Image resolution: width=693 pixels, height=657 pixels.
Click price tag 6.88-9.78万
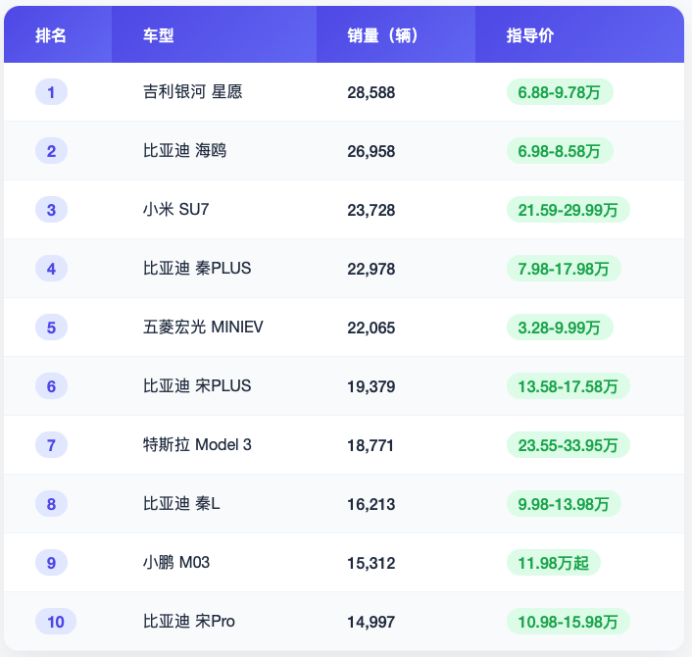[560, 92]
